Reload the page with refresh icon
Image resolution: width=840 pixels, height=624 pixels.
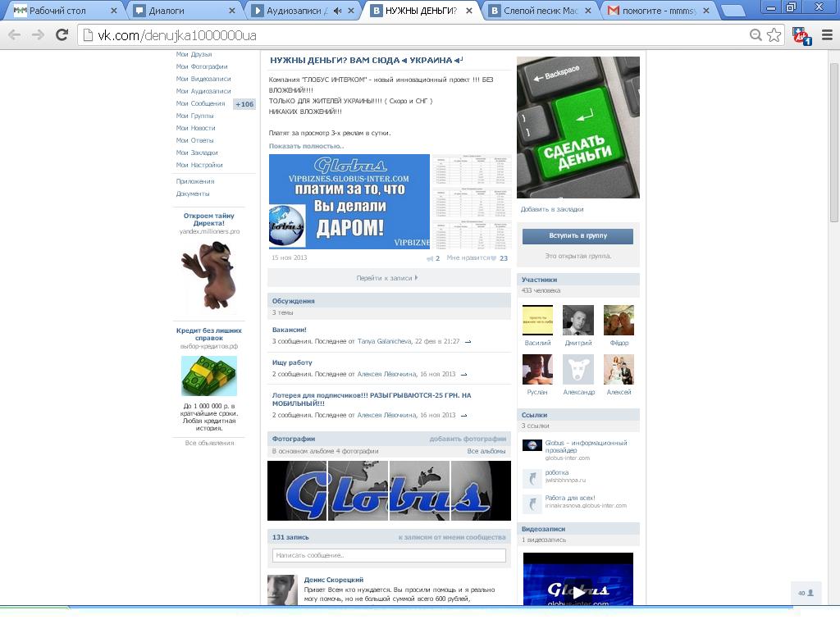point(62,35)
